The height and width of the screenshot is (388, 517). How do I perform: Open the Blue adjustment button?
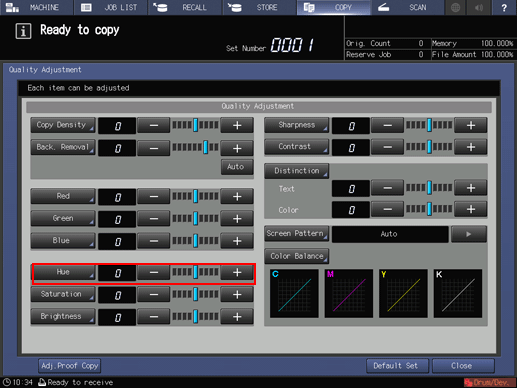point(63,240)
